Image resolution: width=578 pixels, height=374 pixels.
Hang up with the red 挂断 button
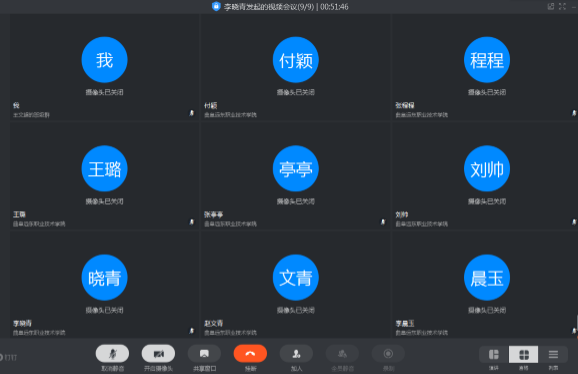pyautogui.click(x=250, y=354)
